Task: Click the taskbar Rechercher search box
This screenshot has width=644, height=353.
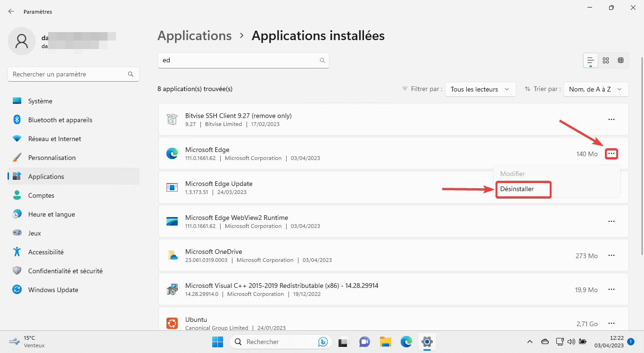Action: point(281,342)
